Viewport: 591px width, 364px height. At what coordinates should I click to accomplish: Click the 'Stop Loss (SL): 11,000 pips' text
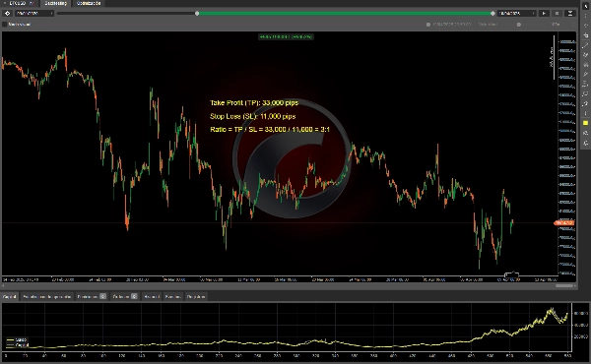click(252, 116)
